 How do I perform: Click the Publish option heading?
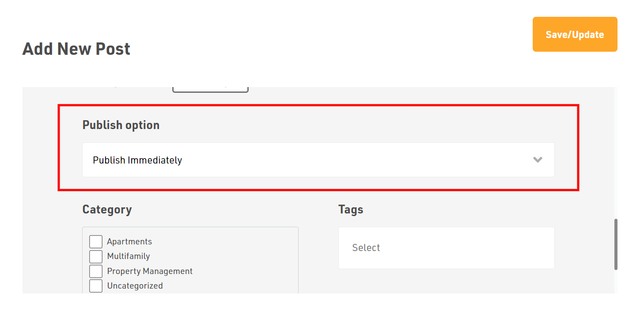[121, 125]
